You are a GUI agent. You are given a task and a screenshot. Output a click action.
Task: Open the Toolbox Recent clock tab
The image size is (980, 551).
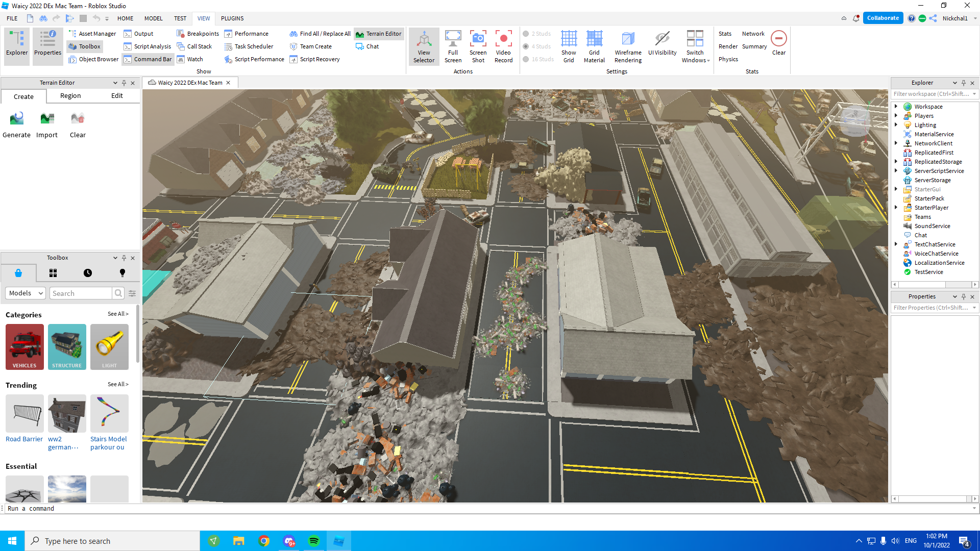(x=88, y=273)
